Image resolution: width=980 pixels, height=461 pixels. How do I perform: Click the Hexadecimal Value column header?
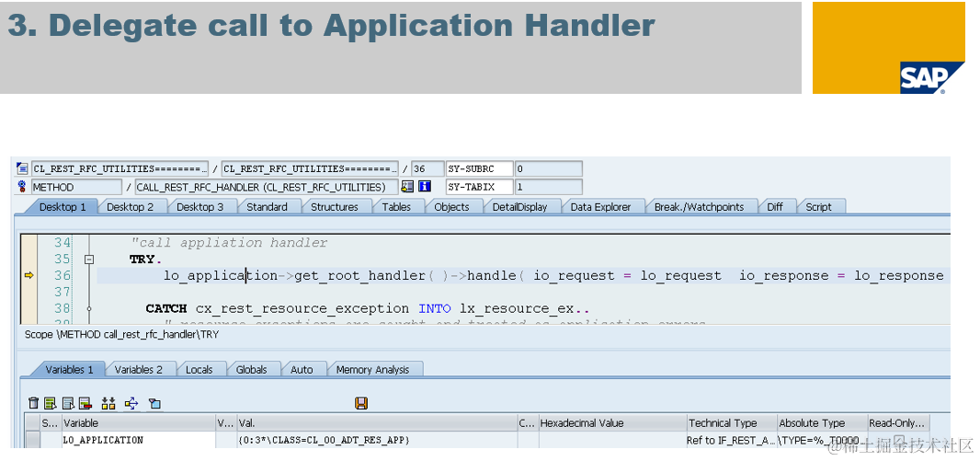point(612,423)
